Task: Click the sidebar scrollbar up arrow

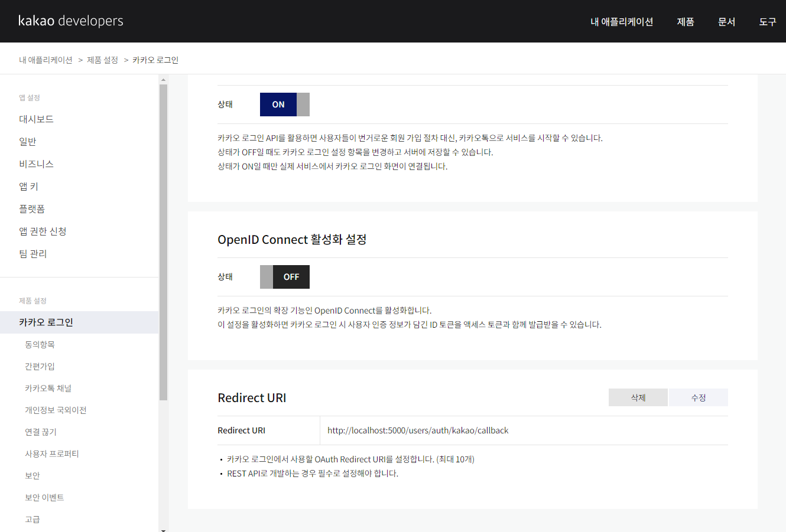Action: (164, 79)
